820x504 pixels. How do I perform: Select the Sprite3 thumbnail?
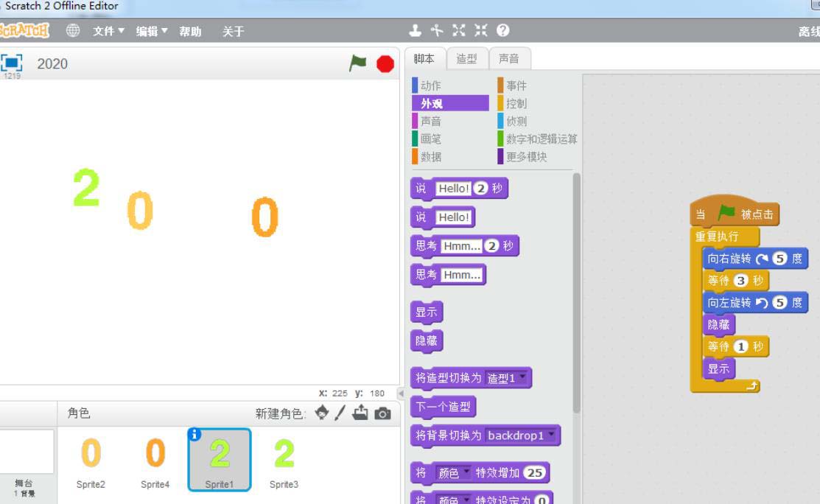click(284, 460)
